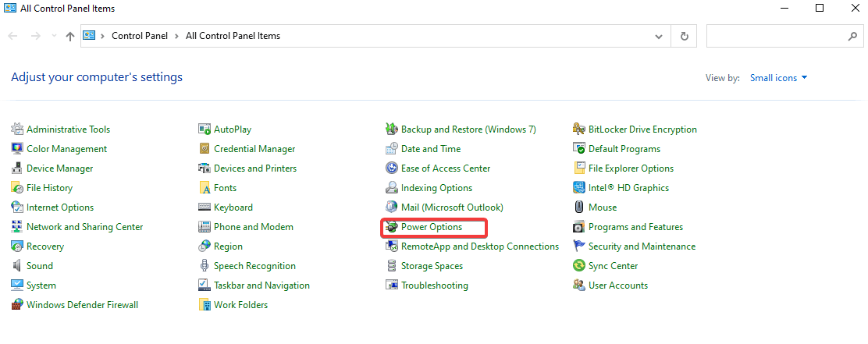Open the Security and Maintenance link
The image size is (868, 344).
642,246
